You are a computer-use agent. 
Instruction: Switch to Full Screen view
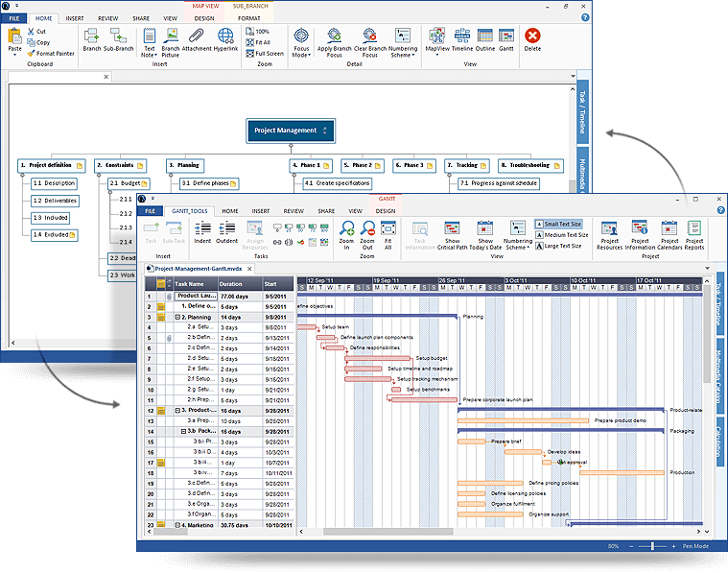(265, 54)
